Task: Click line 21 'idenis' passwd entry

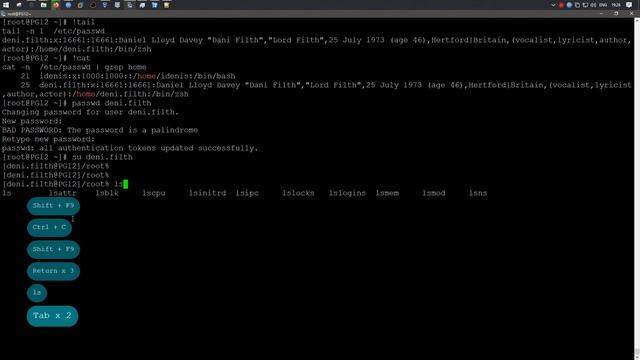Action: [128, 76]
